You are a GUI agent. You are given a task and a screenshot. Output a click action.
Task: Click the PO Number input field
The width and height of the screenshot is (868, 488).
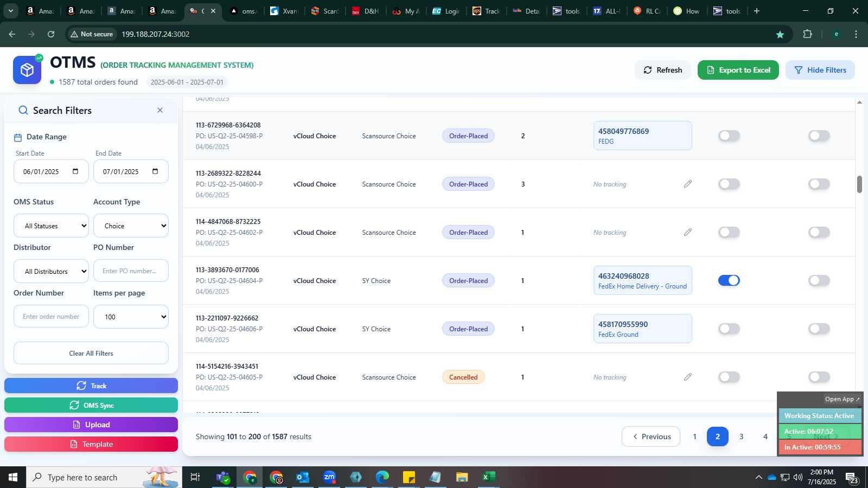[131, 271]
